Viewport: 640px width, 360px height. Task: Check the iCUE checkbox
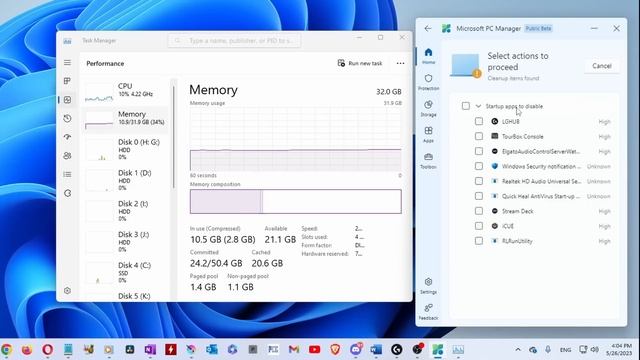479,226
